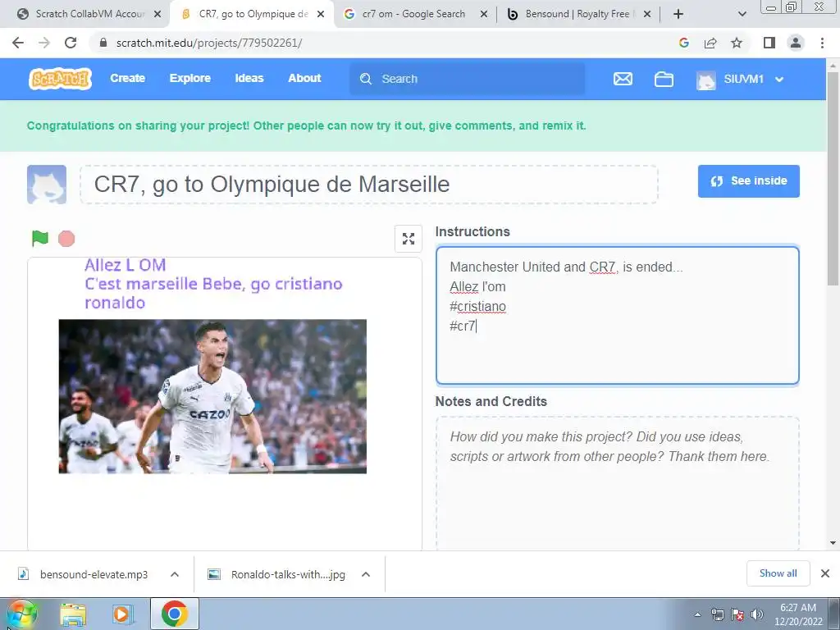This screenshot has width=840, height=630.
Task: Bookmark this page with the star icon
Action: point(737,43)
